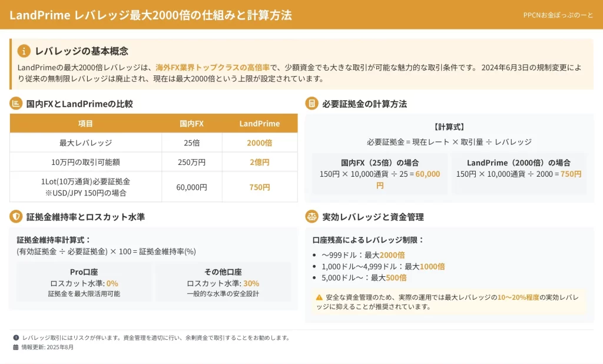This screenshot has height=364, width=603.
Task: Click the 口座残高によるレバレッジ制限： label
Action: (x=369, y=240)
